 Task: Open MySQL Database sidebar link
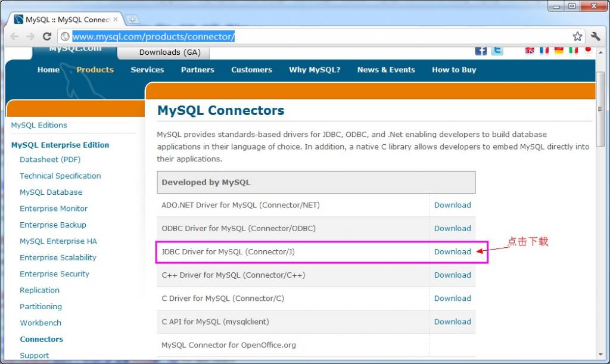click(51, 192)
